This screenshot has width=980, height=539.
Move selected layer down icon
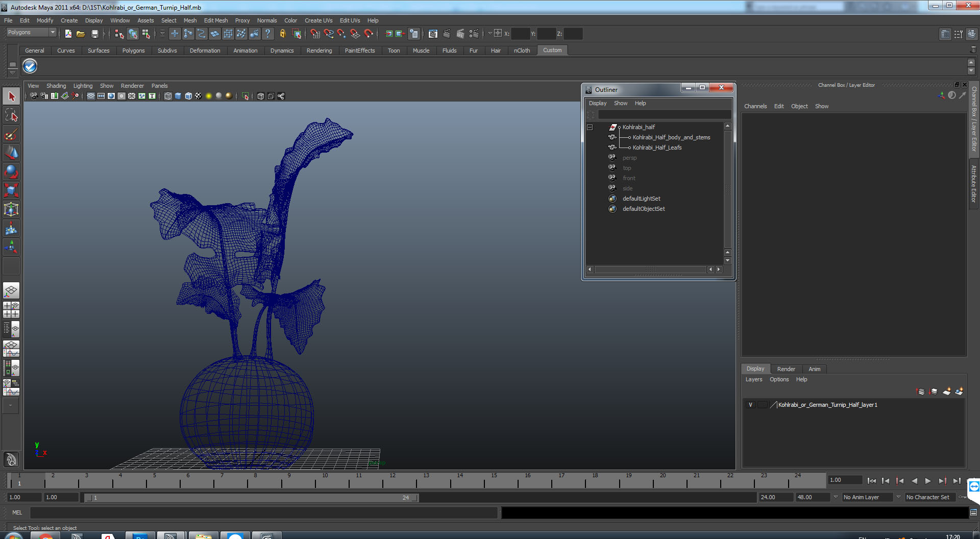click(934, 391)
